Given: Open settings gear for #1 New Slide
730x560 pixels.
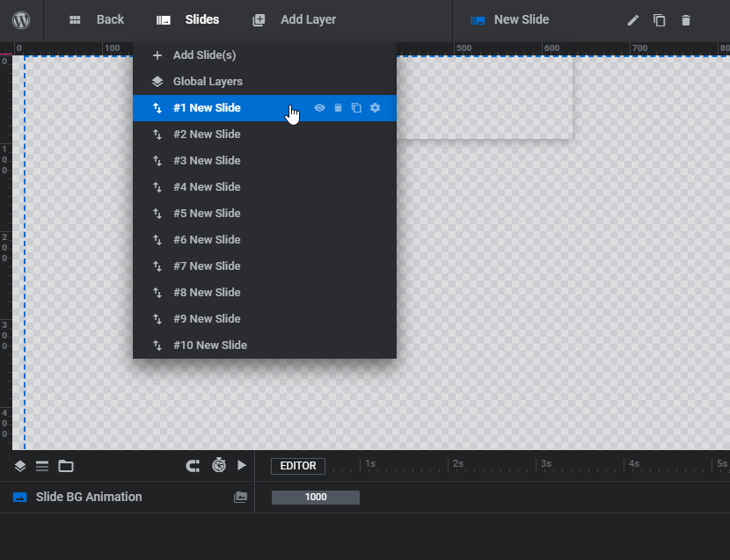Looking at the screenshot, I should (375, 108).
